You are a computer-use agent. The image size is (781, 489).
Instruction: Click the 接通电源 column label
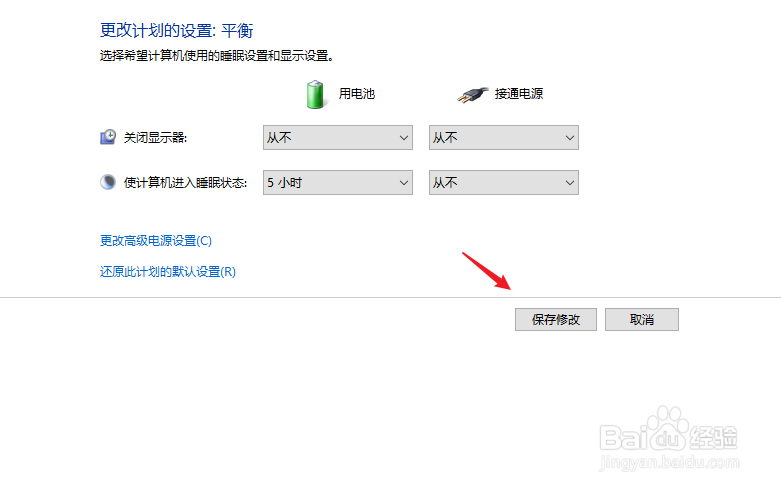pyautogui.click(x=519, y=94)
